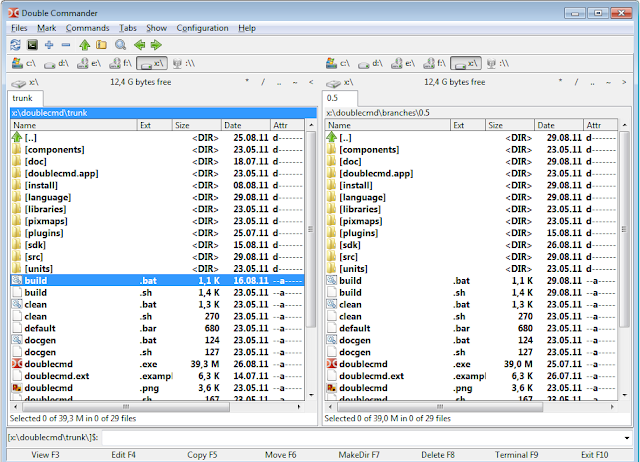
Task: Select [components] folder in left panel
Action: coord(157,150)
